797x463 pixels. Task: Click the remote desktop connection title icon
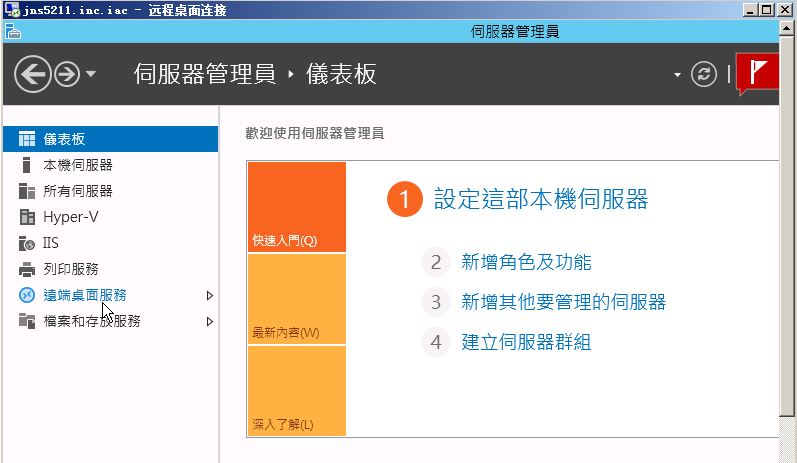(x=12, y=10)
